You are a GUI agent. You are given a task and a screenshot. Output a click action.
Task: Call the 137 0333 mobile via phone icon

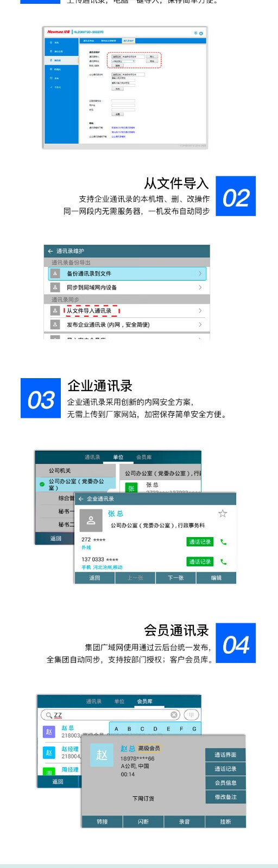pyautogui.click(x=223, y=562)
